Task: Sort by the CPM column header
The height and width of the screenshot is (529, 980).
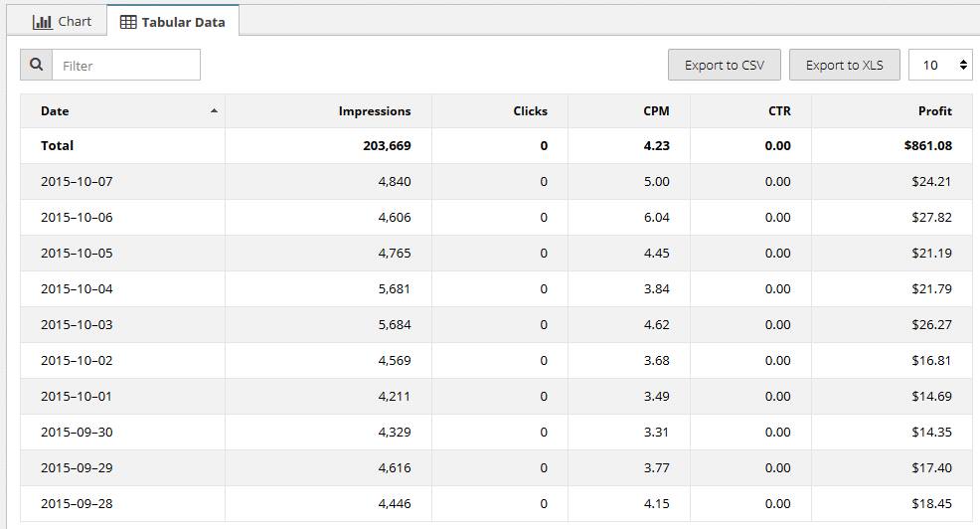Action: (656, 110)
